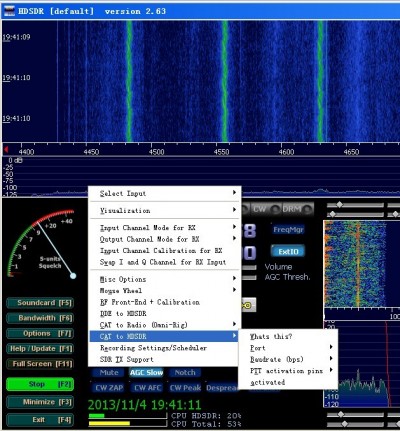Enable CW Peak filter
Image resolution: width=400 pixels, height=431 pixels.
coord(185,388)
